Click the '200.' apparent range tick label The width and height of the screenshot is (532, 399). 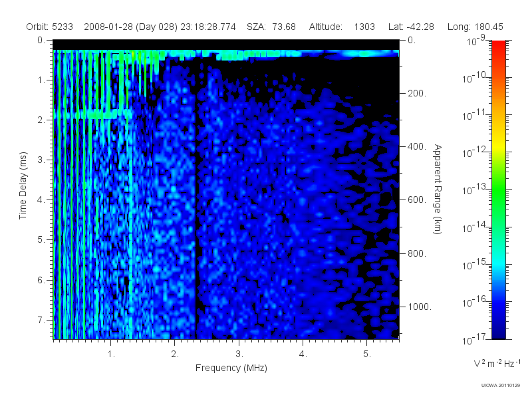pyautogui.click(x=417, y=93)
